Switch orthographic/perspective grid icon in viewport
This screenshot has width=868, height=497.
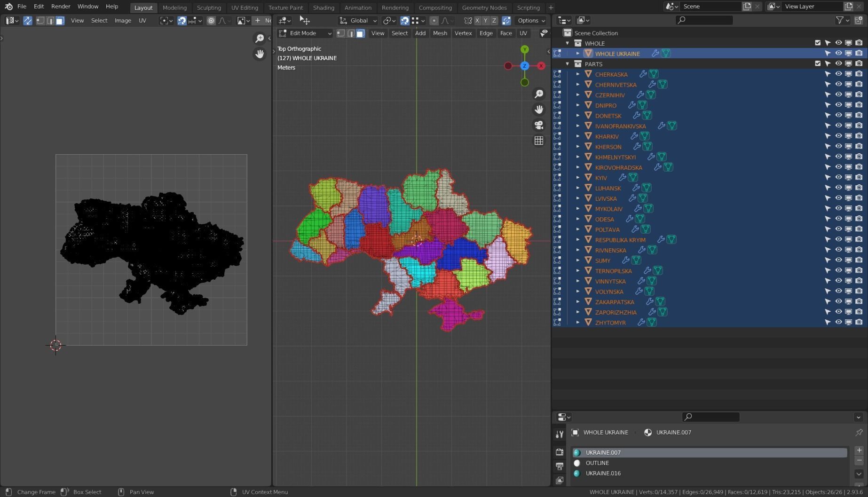click(x=539, y=141)
